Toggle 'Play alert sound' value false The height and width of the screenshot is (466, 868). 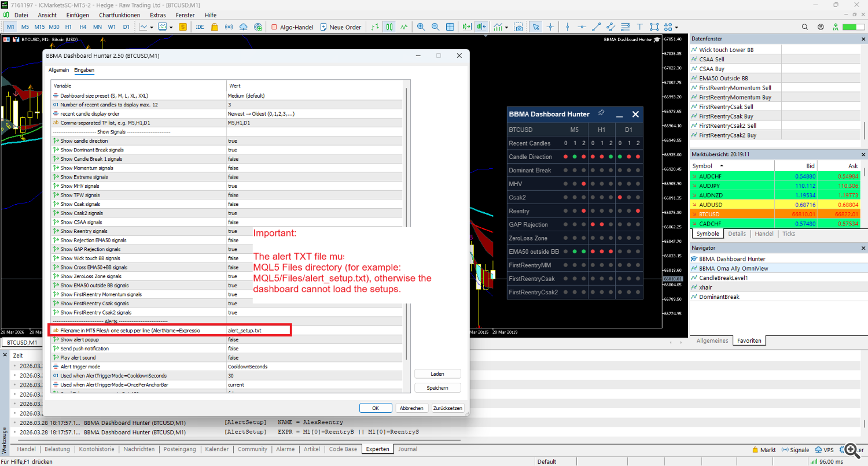(x=315, y=357)
